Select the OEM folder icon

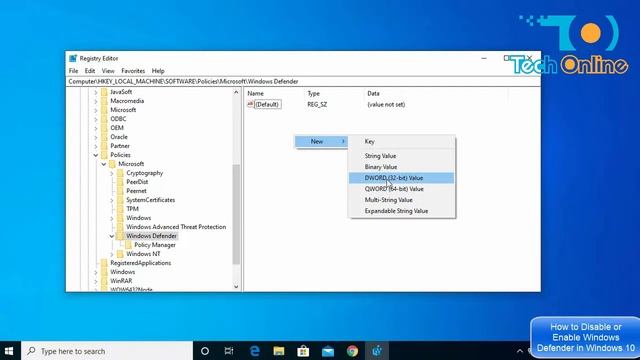(x=104, y=128)
